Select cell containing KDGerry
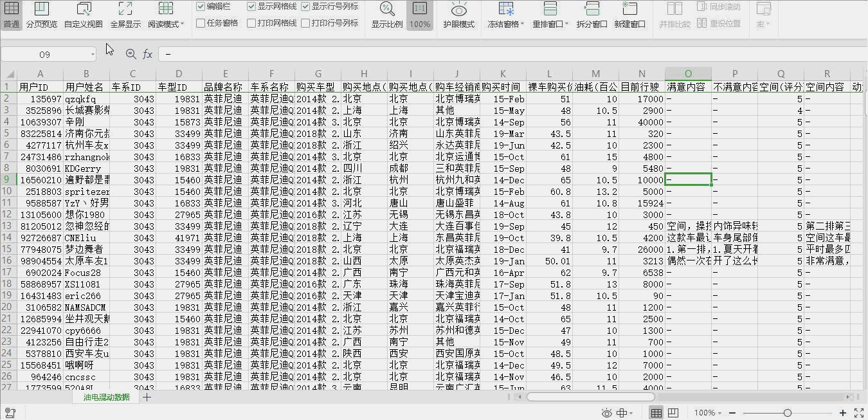The image size is (868, 420). point(86,169)
